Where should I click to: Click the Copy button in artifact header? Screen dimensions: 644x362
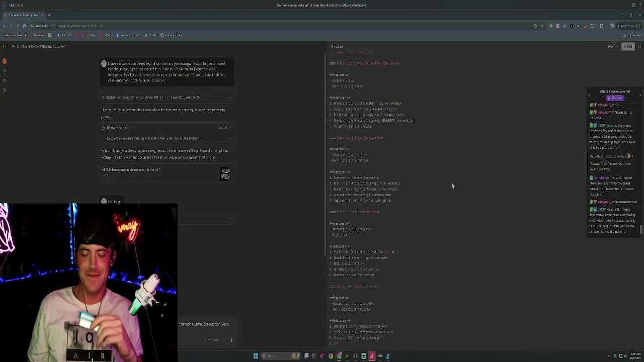point(610,46)
